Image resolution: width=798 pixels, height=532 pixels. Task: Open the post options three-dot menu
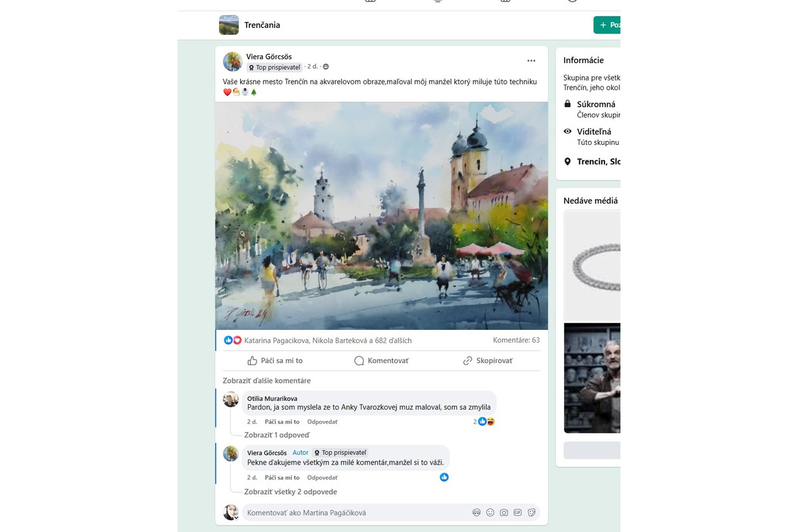click(531, 60)
